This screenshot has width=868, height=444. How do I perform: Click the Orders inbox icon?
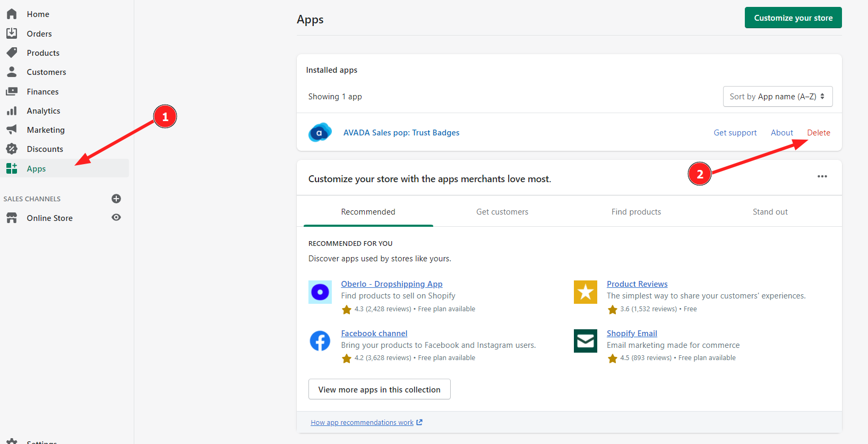pos(12,33)
